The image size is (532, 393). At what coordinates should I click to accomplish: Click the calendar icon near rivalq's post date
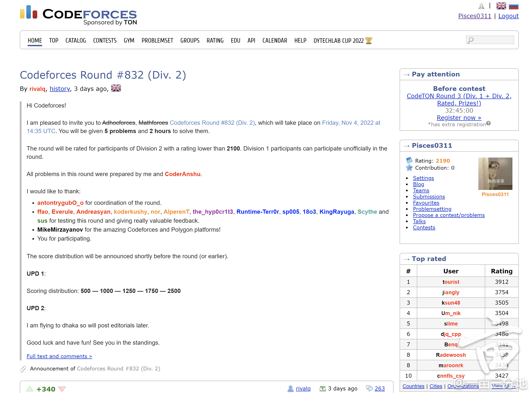323,388
